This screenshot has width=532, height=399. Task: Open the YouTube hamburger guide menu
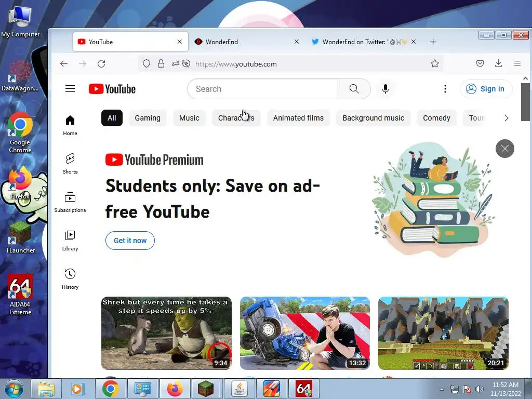(x=70, y=89)
